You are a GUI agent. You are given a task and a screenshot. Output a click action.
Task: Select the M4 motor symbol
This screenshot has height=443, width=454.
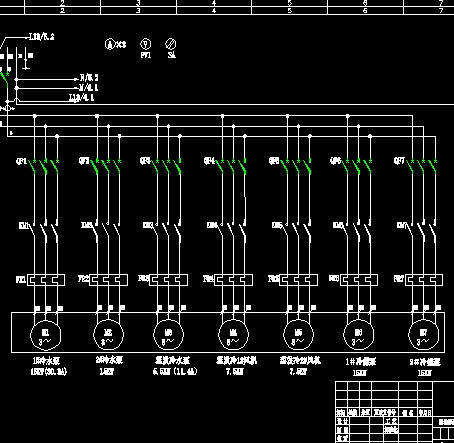pos(233,335)
